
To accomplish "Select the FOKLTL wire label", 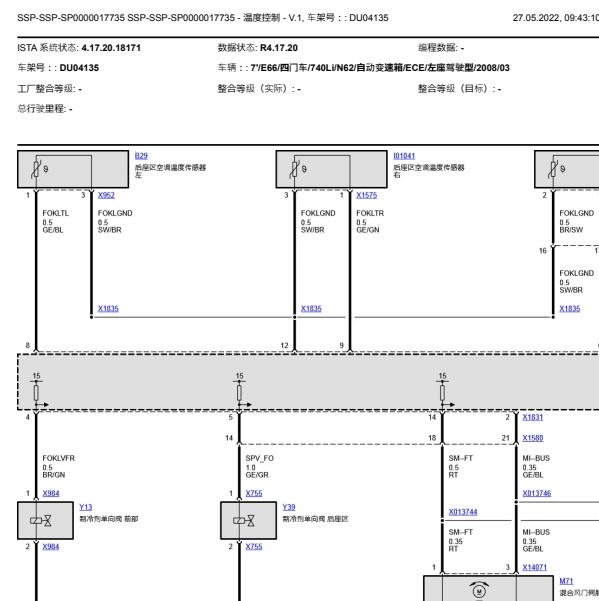I will [56, 213].
